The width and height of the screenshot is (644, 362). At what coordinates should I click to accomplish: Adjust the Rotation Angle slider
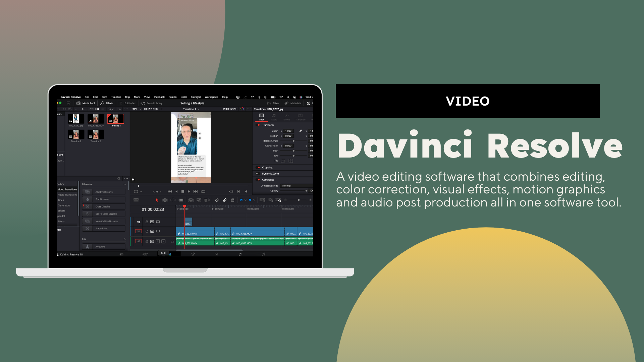click(293, 141)
